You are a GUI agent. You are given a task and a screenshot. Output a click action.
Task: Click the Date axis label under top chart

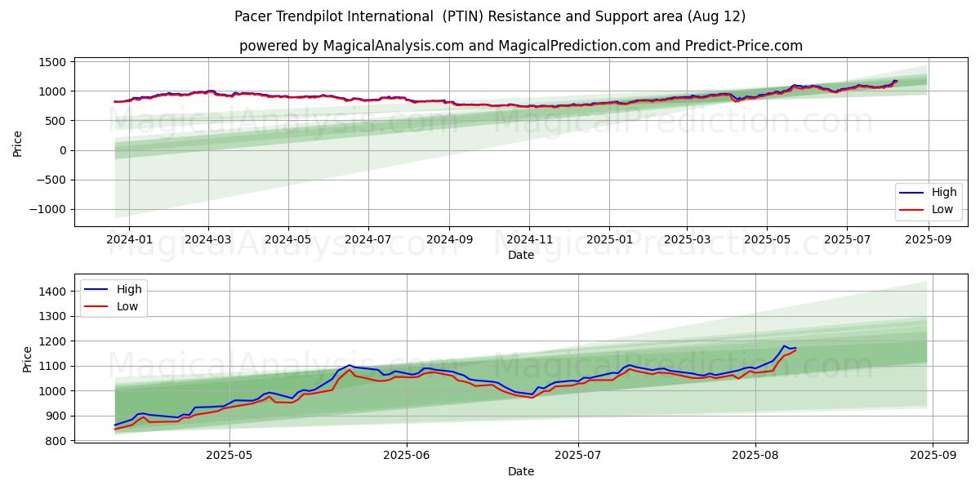521,256
